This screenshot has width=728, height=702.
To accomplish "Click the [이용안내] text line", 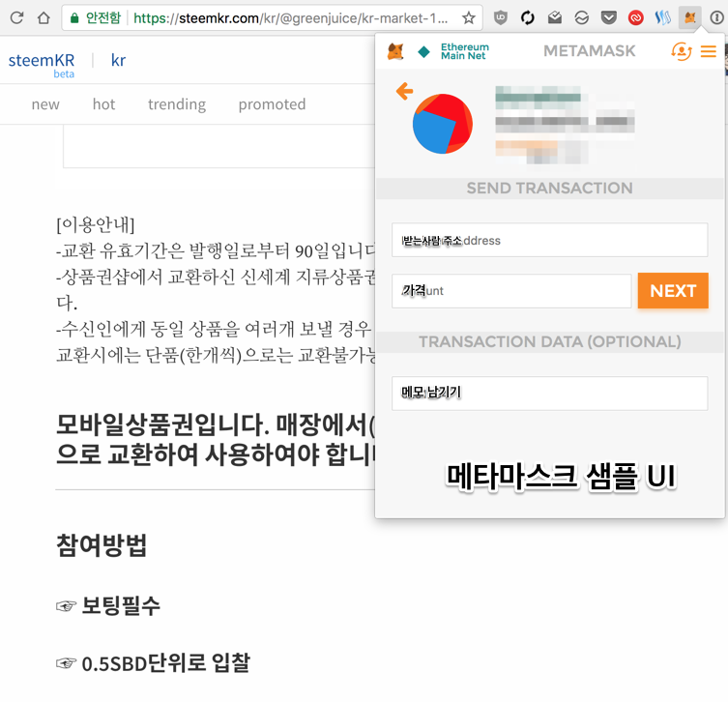I will [x=96, y=224].
